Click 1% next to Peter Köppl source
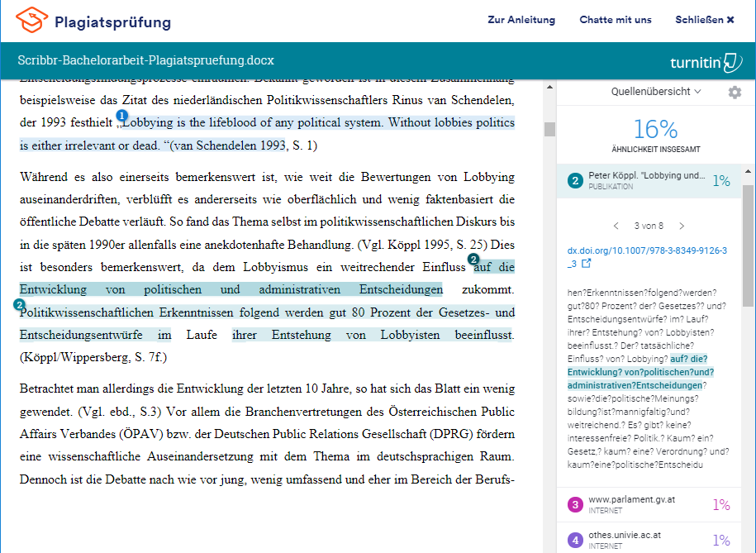 (721, 181)
